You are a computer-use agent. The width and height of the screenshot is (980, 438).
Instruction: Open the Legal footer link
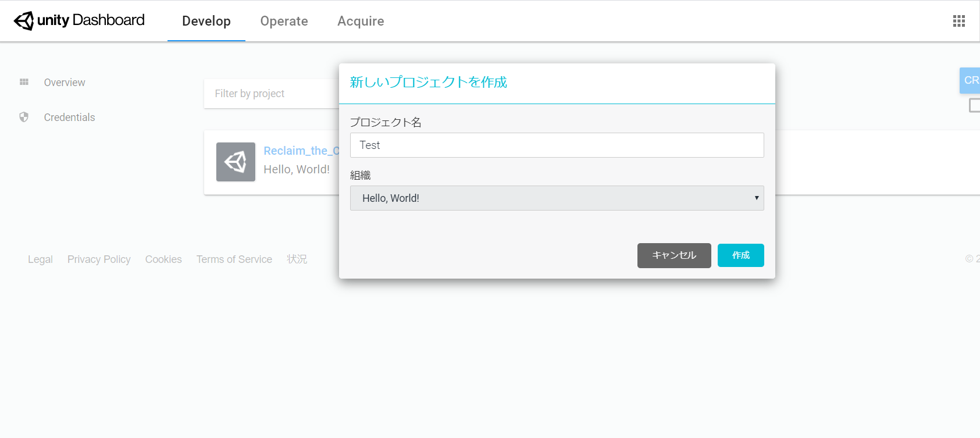click(40, 259)
